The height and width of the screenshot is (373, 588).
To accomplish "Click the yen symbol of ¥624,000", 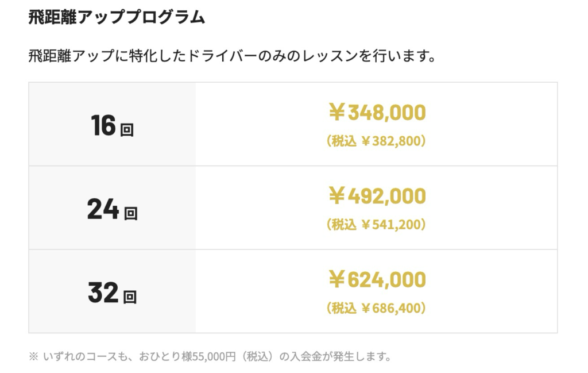I will [336, 280].
